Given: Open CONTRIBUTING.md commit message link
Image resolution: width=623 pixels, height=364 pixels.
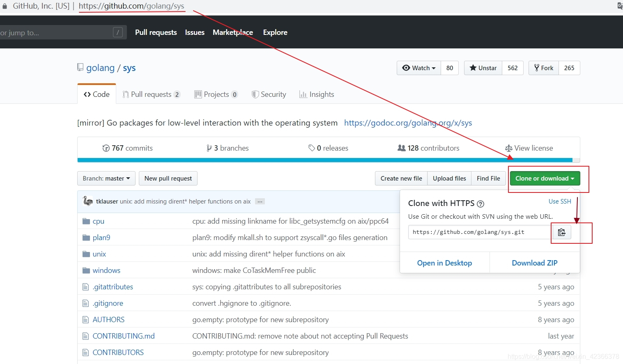Looking at the screenshot, I should 300,336.
